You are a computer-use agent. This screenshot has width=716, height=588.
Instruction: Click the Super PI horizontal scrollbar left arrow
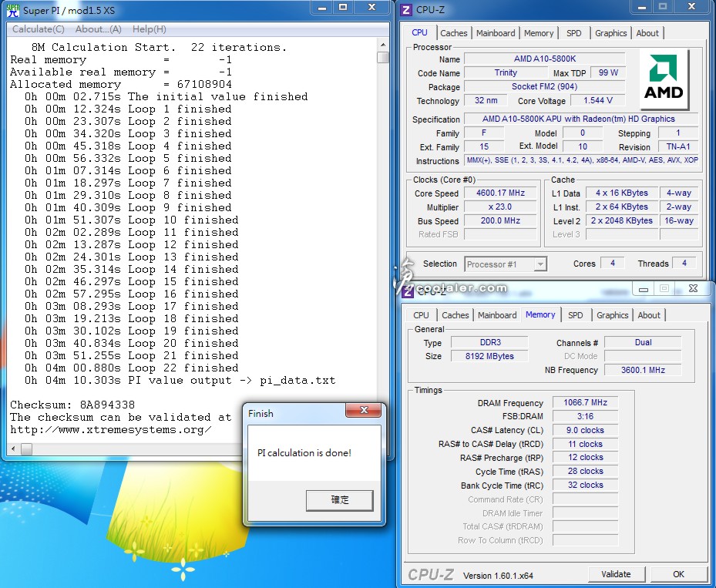[13, 449]
